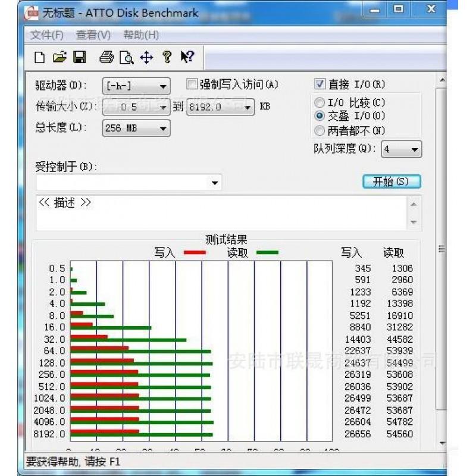Image resolution: width=476 pixels, height=476 pixels.
Task: Click the ATTO application icon in title bar
Action: (32, 13)
